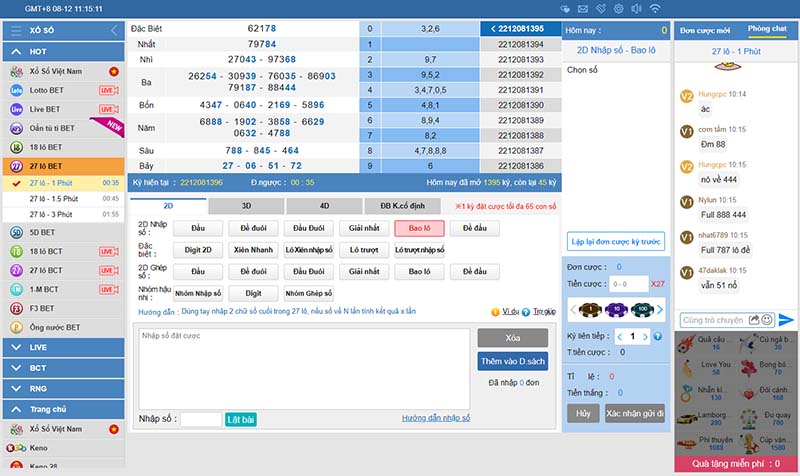Show next chips with right arrow
Viewport: 800px width, 476px height.
[x=660, y=309]
